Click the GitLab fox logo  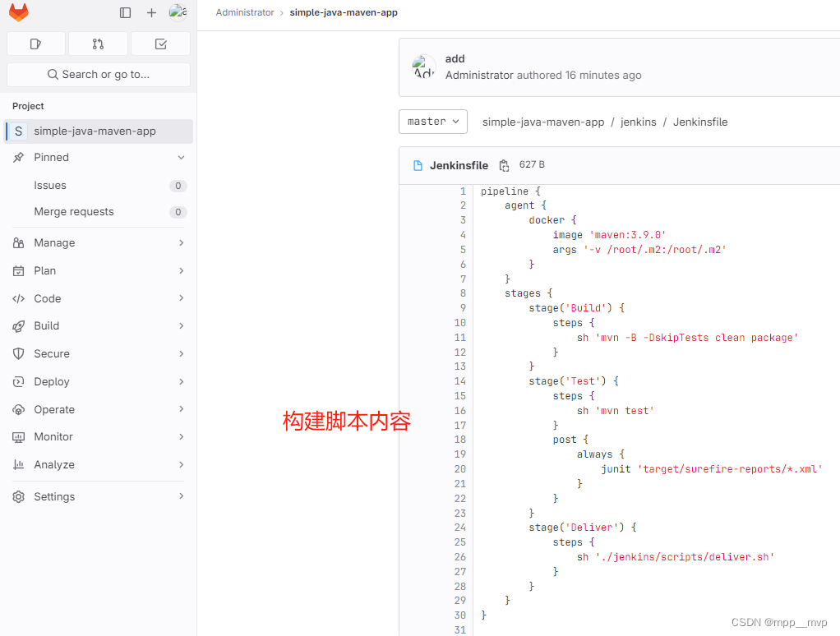[19, 13]
